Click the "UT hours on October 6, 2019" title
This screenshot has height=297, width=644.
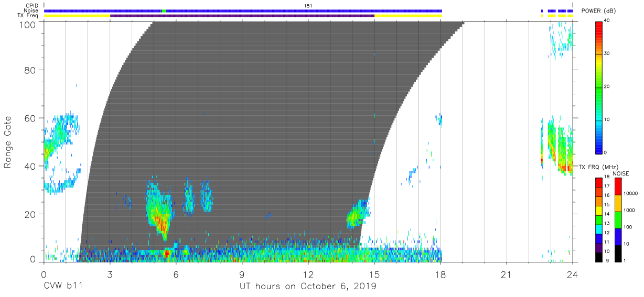308,287
